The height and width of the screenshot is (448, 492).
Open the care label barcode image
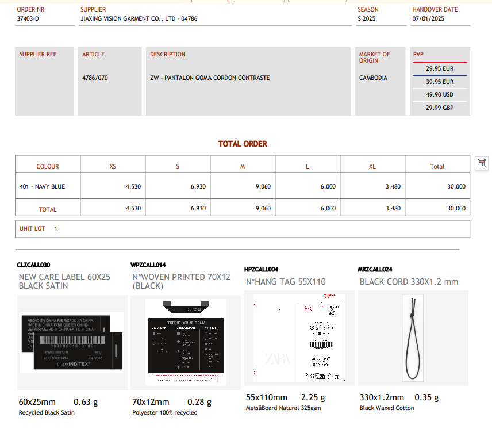point(72,342)
